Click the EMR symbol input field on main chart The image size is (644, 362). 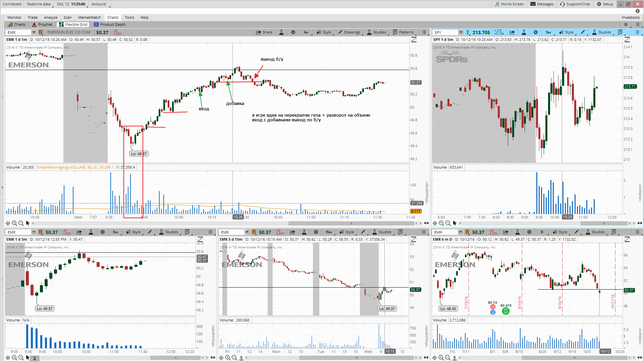pyautogui.click(x=19, y=32)
